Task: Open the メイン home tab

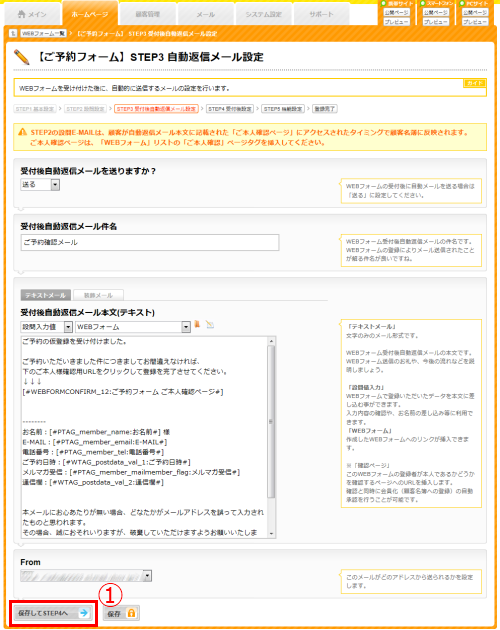Action: 32,14
